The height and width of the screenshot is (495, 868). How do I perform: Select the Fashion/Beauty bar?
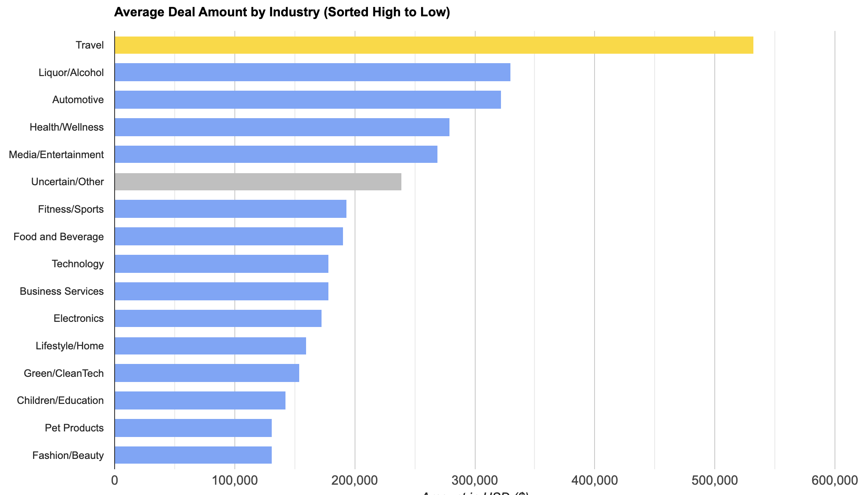pyautogui.click(x=193, y=455)
